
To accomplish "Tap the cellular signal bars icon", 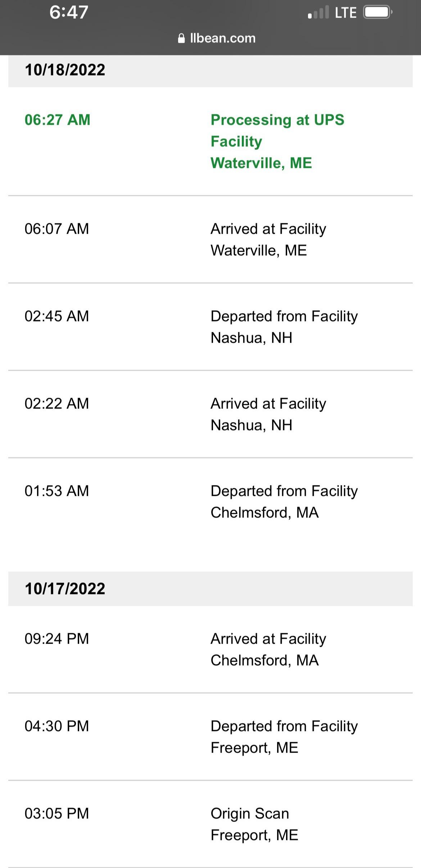I will pyautogui.click(x=318, y=13).
